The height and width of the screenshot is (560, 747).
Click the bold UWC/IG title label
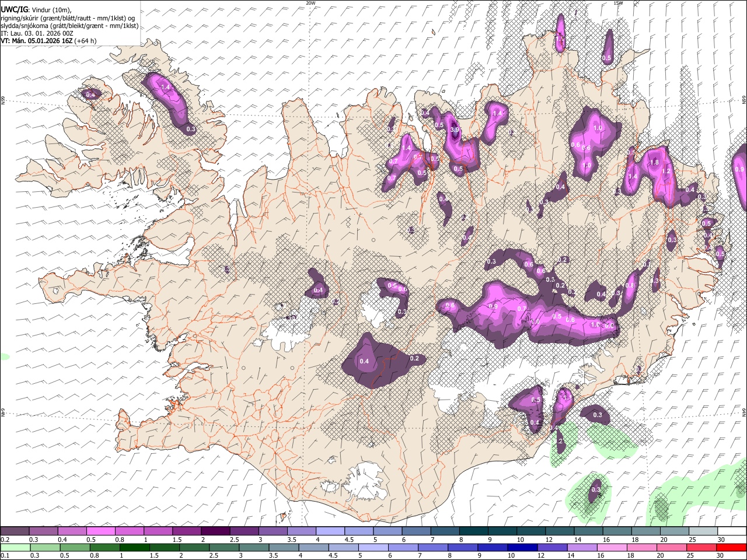click(13, 10)
